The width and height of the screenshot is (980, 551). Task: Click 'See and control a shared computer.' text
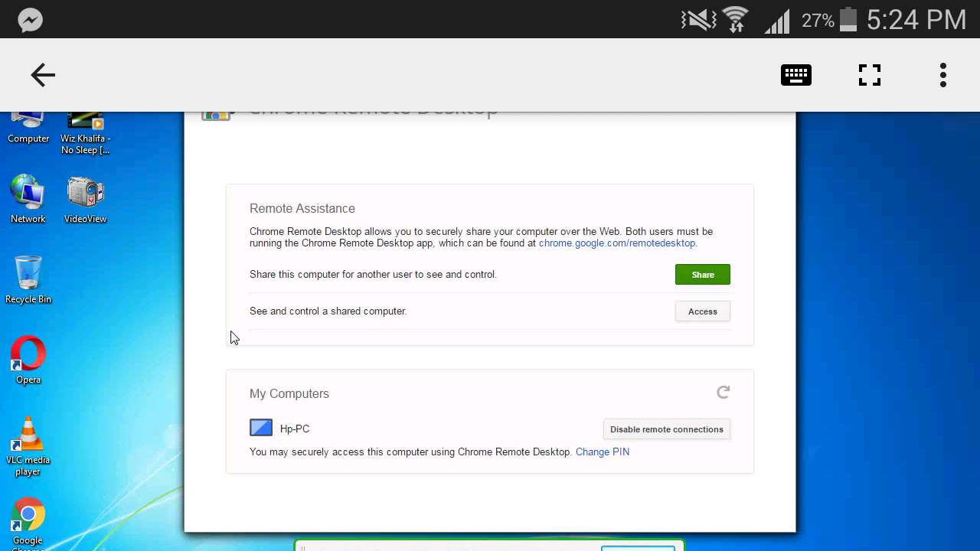pyautogui.click(x=328, y=311)
